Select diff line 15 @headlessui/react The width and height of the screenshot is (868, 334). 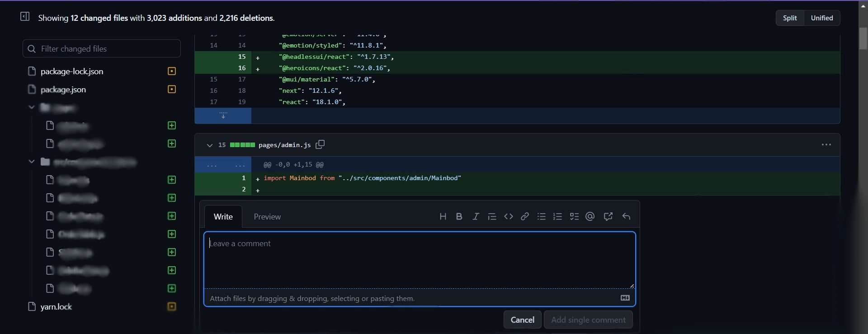tap(517, 57)
